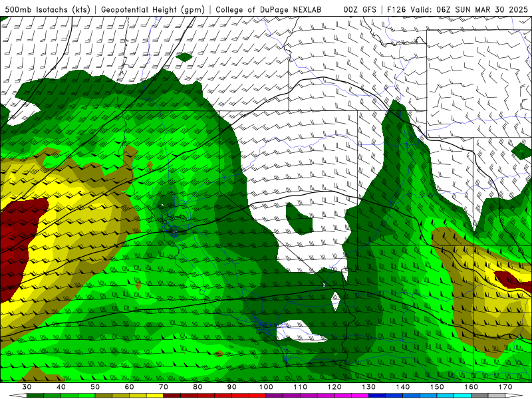Click the '50' value on the color scale
Image resolution: width=532 pixels, height=399 pixels.
(x=95, y=387)
